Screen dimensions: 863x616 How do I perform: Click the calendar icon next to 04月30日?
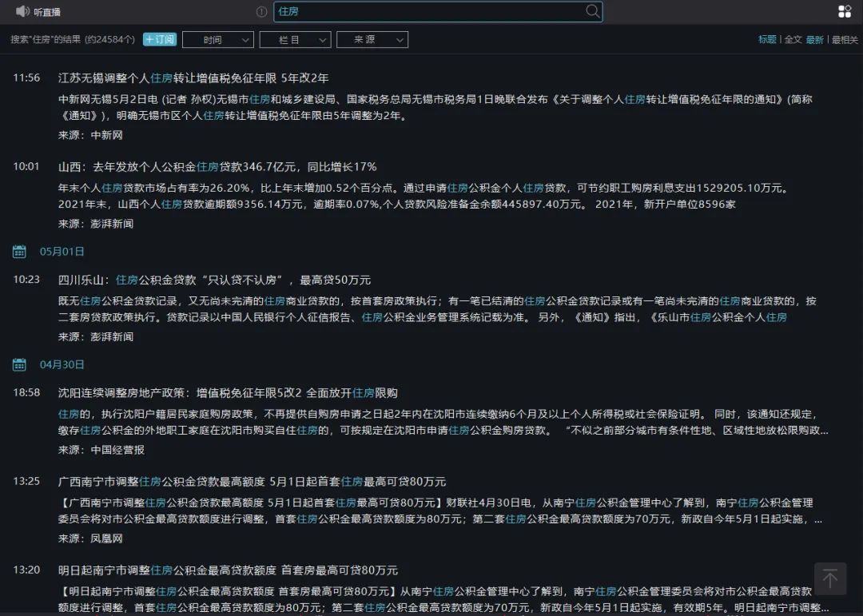[19, 364]
